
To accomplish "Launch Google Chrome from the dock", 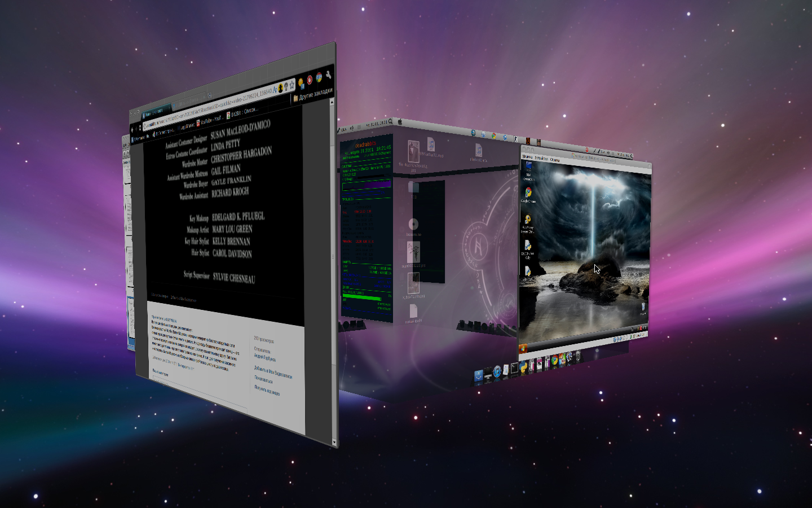I will click(x=555, y=360).
